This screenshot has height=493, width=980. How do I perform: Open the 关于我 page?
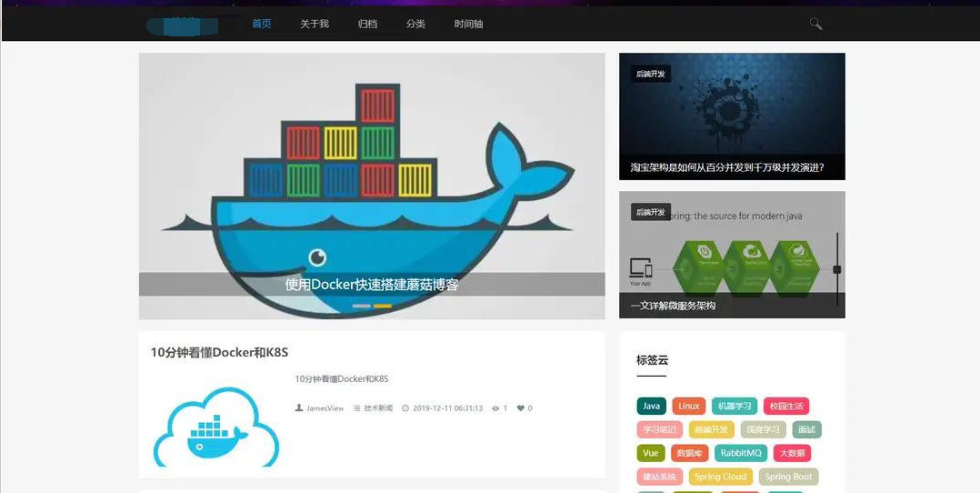click(x=315, y=24)
